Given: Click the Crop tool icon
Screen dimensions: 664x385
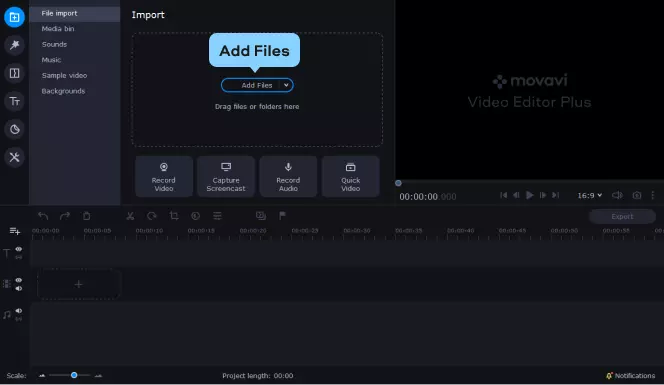Looking at the screenshot, I should pyautogui.click(x=174, y=216).
